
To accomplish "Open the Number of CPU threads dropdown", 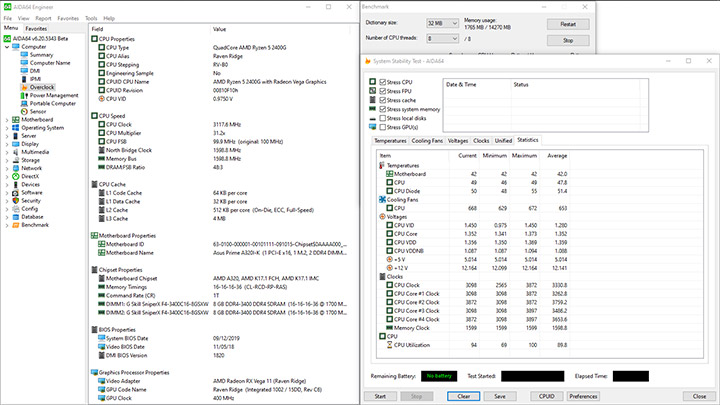I will (442, 39).
